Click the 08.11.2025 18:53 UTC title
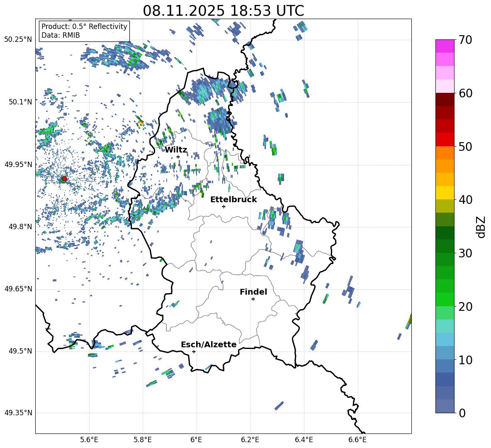Screen dimensions: 491x448 click(223, 11)
